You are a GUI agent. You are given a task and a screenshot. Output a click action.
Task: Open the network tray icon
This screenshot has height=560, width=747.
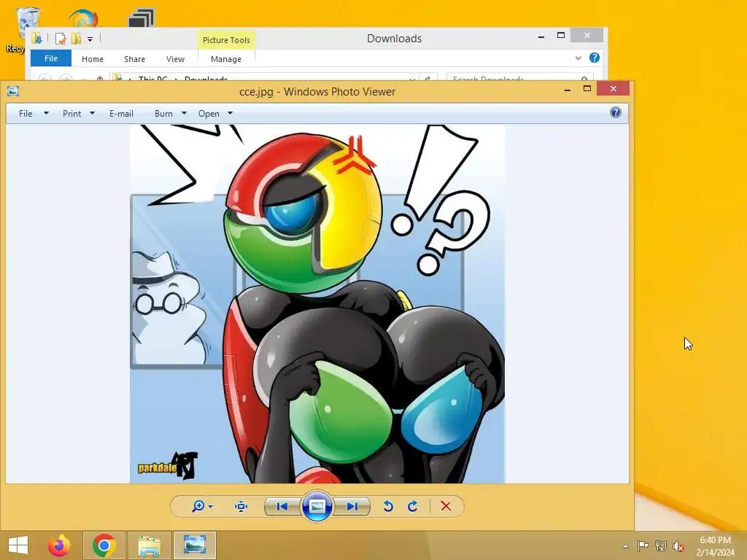(661, 545)
